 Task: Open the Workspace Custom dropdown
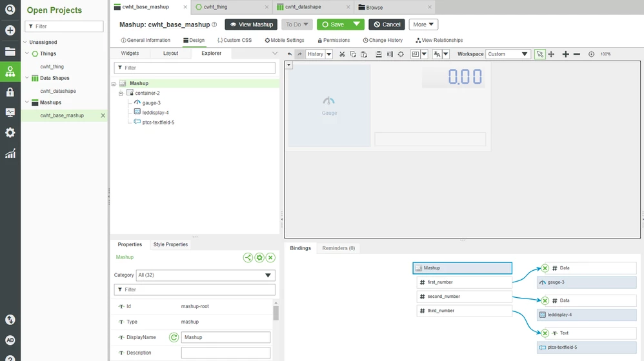pyautogui.click(x=508, y=54)
